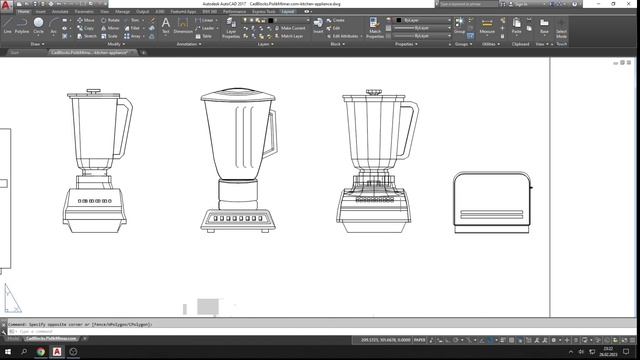Open Layer Properties manager

coord(231,28)
